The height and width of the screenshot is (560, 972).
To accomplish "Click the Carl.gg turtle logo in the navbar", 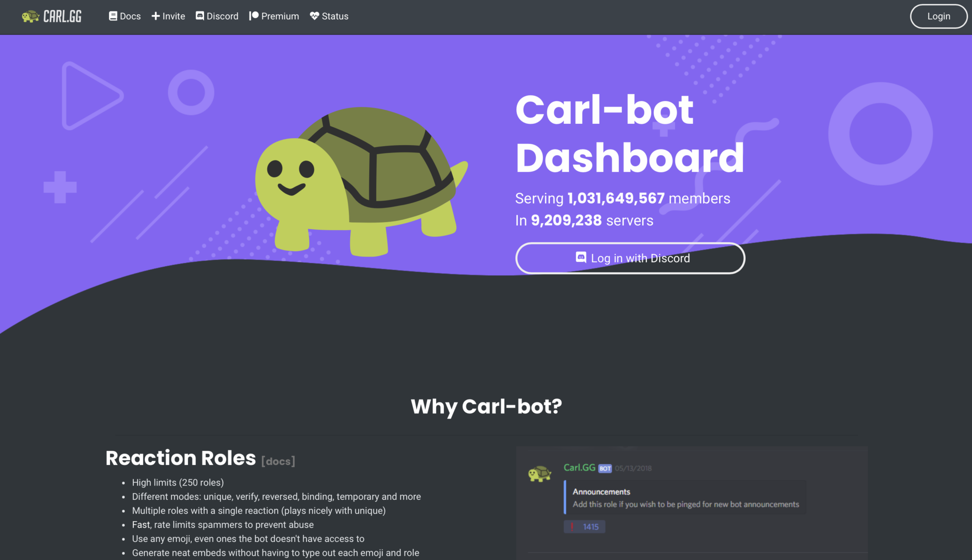I will (30, 16).
